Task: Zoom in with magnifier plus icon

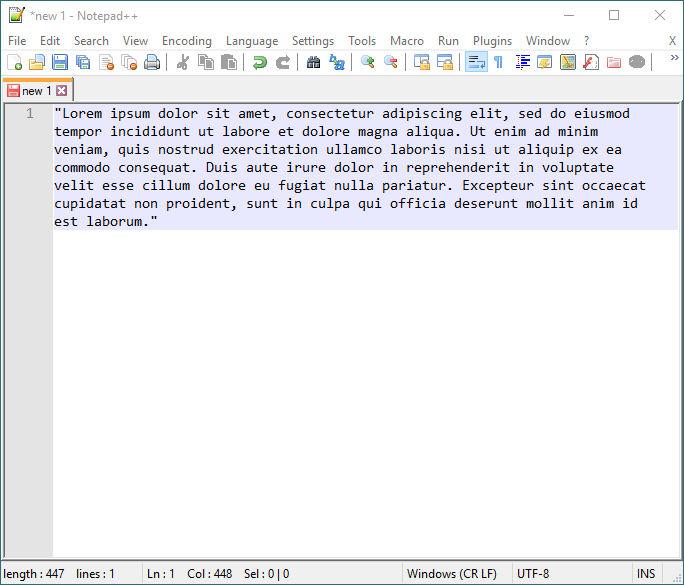Action: 368,62
